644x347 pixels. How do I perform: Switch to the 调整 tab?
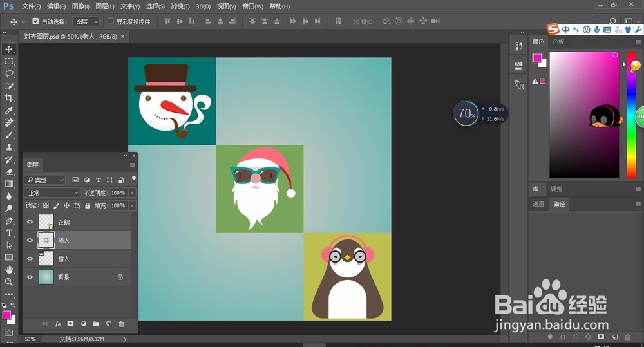[x=556, y=189]
